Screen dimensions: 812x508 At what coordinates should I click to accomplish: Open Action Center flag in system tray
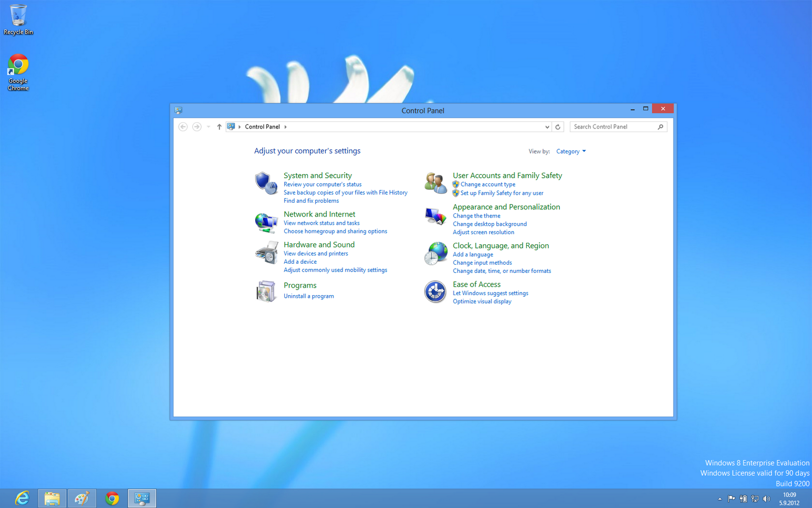tap(731, 499)
